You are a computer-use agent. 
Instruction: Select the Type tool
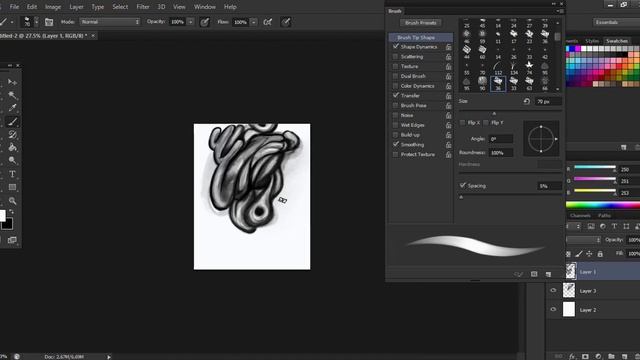(x=13, y=174)
